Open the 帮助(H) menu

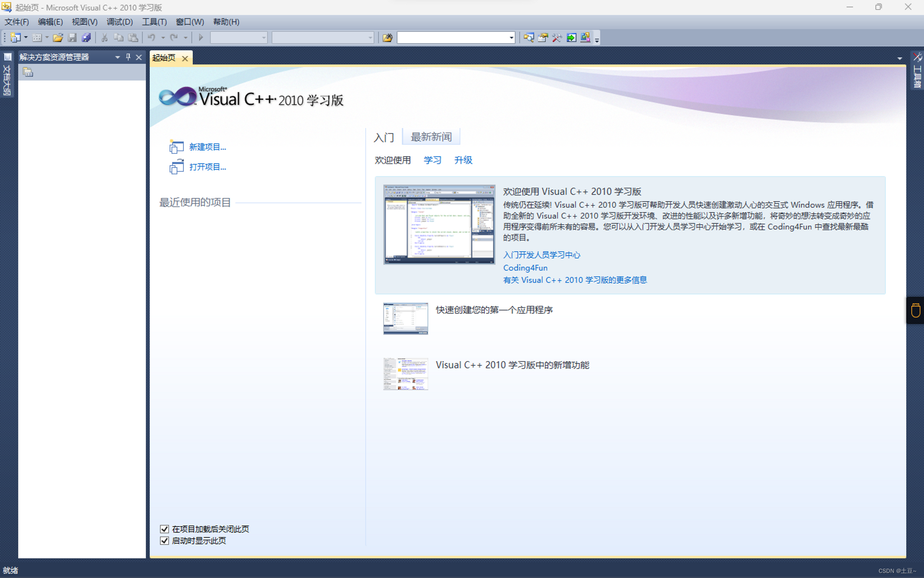(226, 22)
